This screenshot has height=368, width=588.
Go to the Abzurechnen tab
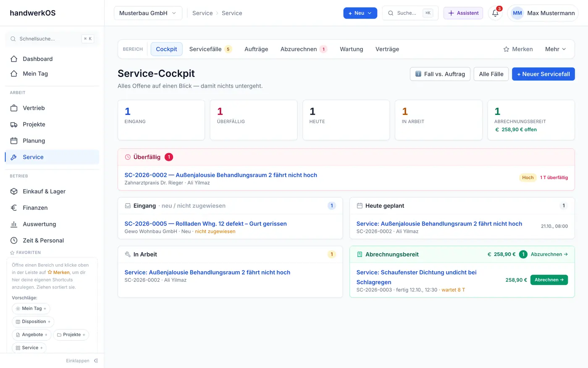[x=304, y=49]
